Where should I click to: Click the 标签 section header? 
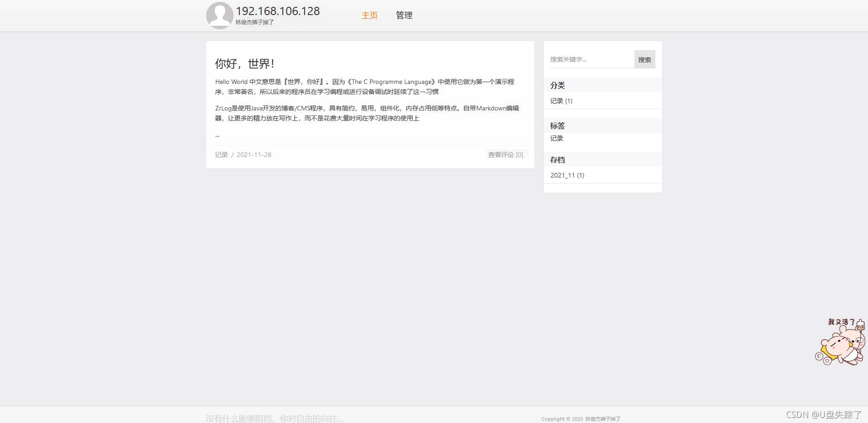[557, 125]
